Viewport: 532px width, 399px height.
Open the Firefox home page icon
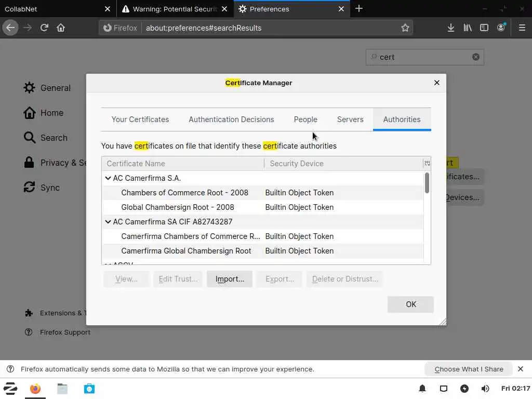(x=61, y=28)
